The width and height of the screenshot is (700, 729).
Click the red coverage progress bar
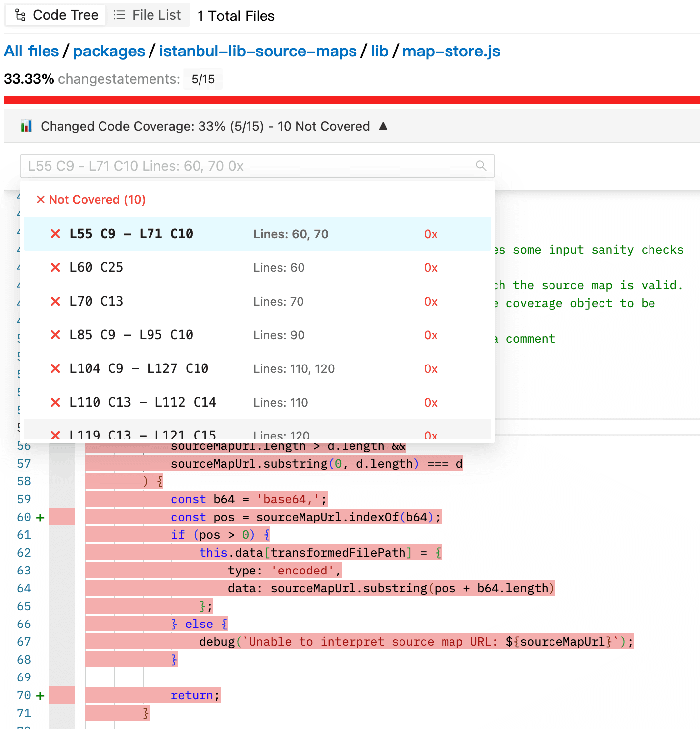coord(351,100)
